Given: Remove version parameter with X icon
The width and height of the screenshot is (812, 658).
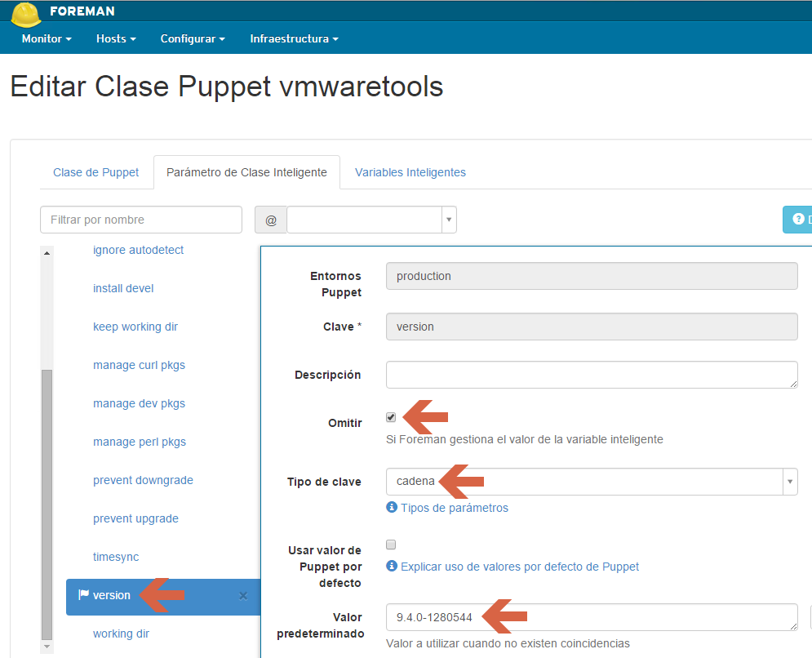Looking at the screenshot, I should [243, 596].
